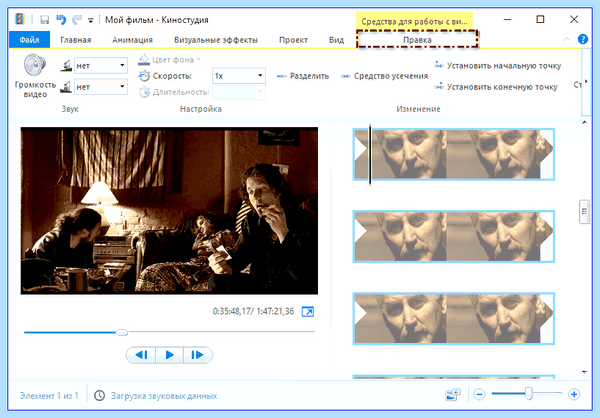
Task: Open the Help question mark icon
Action: click(582, 39)
